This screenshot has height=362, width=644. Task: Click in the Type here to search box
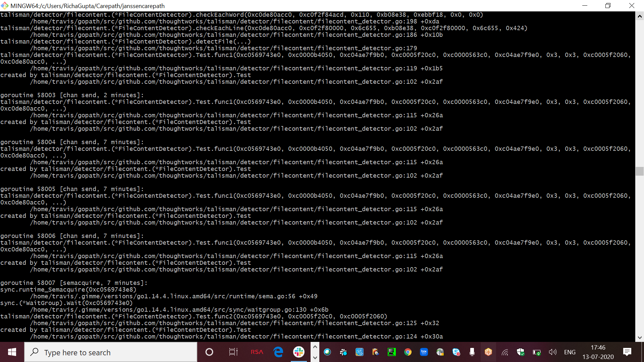point(111,353)
